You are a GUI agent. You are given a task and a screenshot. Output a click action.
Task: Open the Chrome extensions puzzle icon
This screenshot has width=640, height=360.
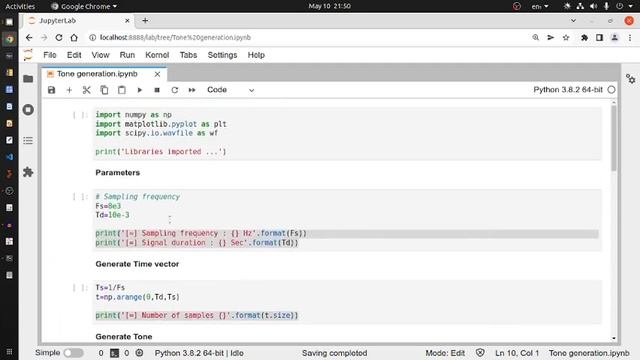(584, 38)
